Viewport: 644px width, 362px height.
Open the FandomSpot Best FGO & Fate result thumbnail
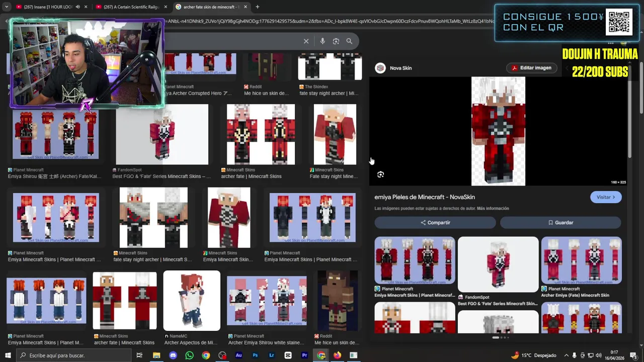(x=162, y=135)
